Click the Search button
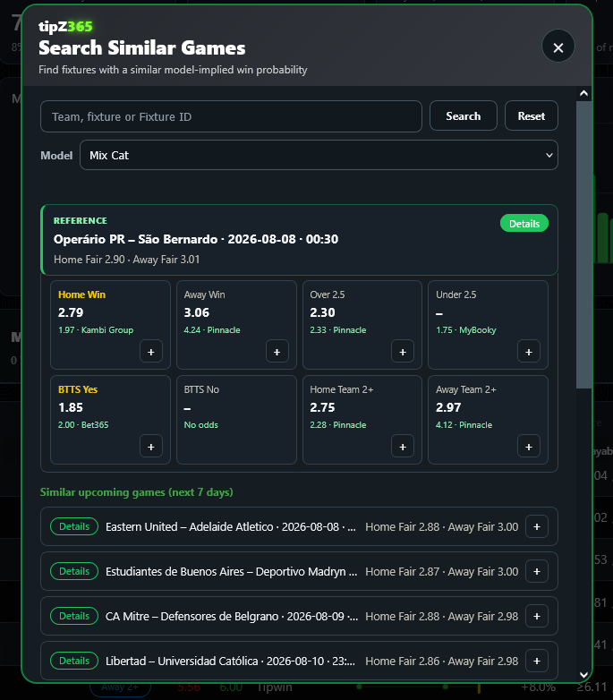The image size is (613, 700). [x=463, y=116]
